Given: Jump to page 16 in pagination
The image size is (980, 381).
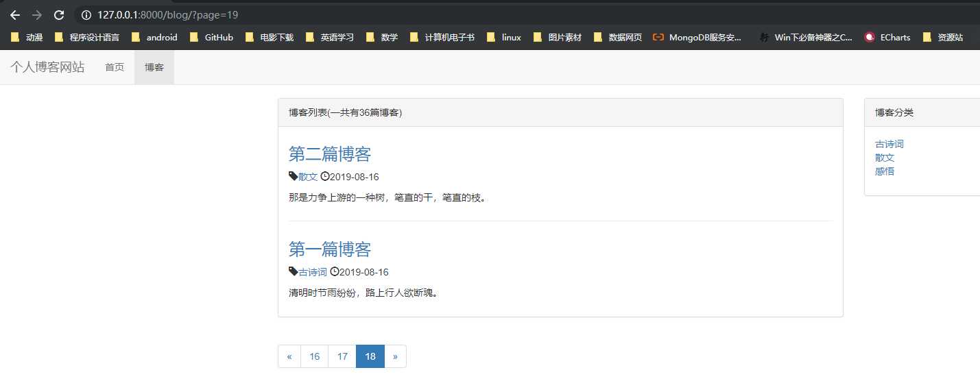Looking at the screenshot, I should point(315,356).
